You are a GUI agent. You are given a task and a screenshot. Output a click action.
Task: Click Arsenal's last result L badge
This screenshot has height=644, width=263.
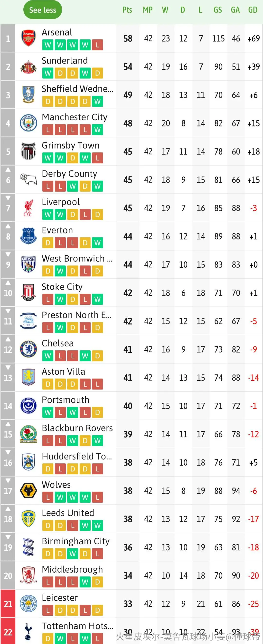(x=97, y=45)
